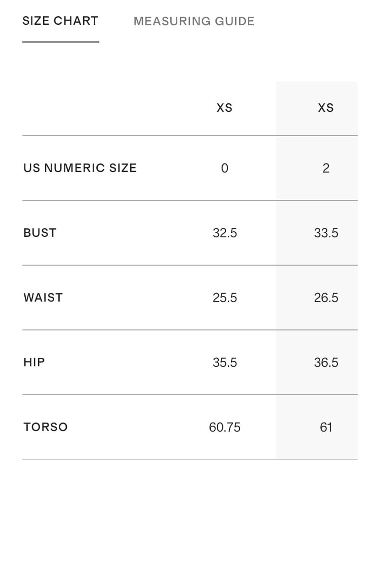Image resolution: width=380 pixels, height=588 pixels.
Task: Click the underline beneath Size Chart tab
Action: (61, 42)
